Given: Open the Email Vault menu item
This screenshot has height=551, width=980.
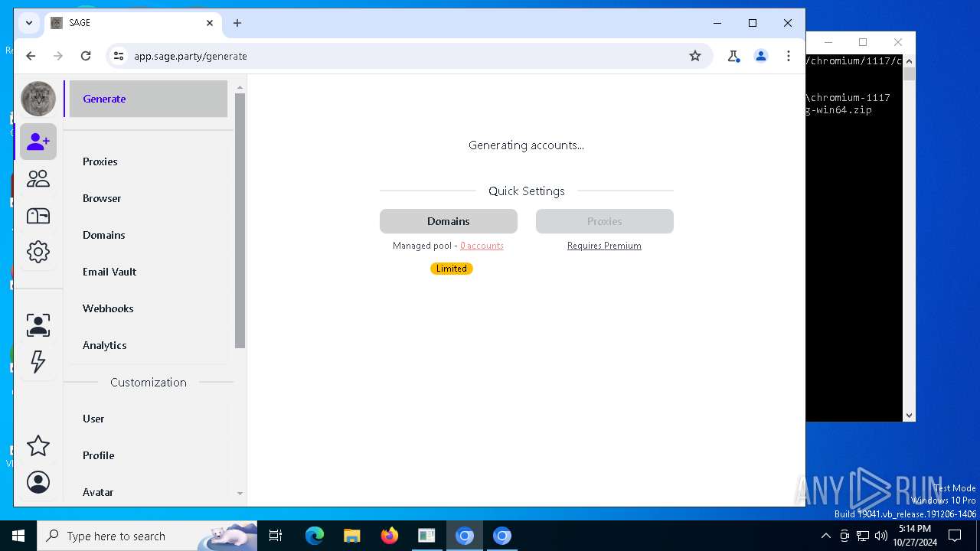Looking at the screenshot, I should point(149,272).
